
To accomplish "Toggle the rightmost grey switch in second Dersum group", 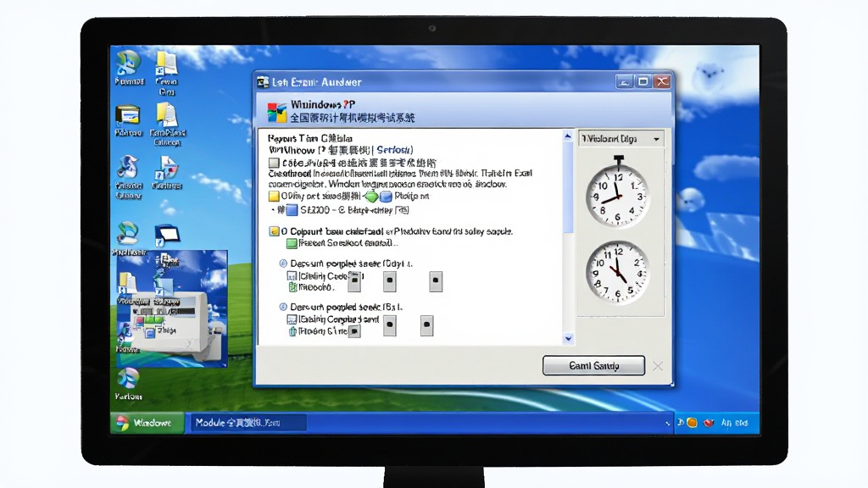I will [426, 325].
